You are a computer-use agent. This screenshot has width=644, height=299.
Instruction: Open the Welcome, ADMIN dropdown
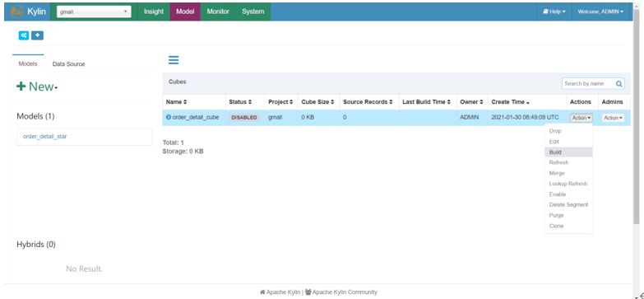pos(600,12)
